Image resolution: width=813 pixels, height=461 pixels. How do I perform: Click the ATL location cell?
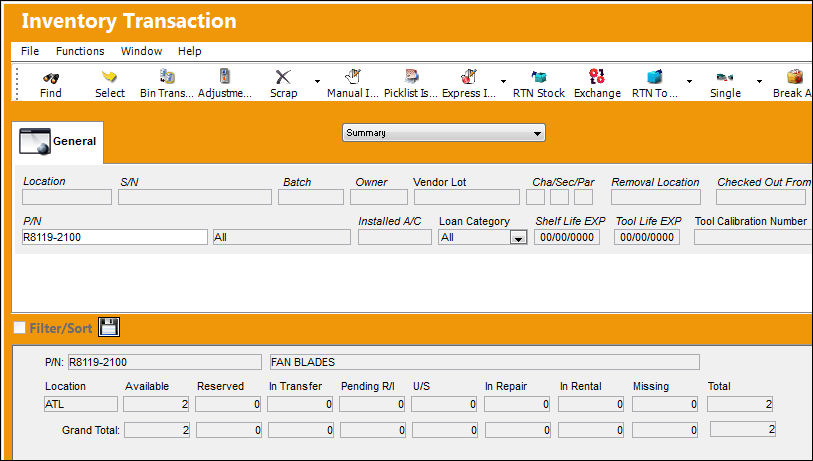point(81,404)
